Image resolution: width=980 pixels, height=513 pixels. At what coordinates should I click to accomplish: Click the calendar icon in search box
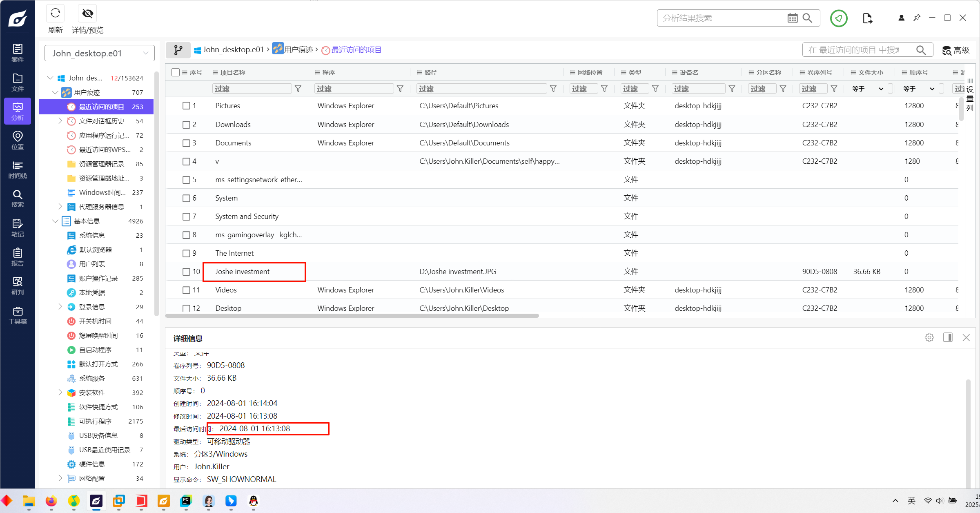[x=792, y=18]
